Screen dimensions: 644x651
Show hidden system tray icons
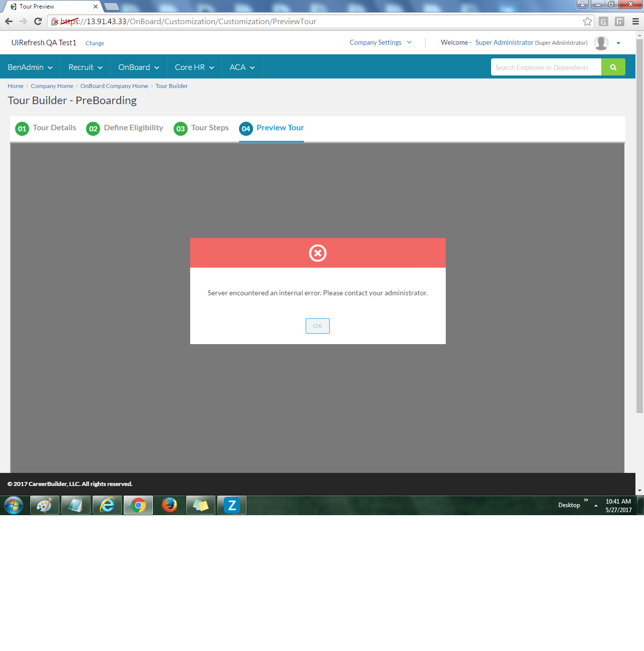click(596, 506)
